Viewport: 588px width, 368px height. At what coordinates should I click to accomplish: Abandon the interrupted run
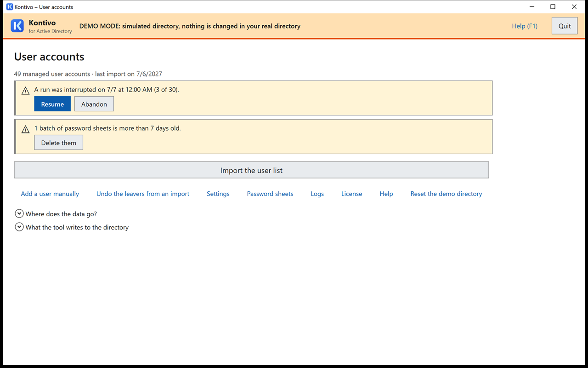(x=94, y=104)
